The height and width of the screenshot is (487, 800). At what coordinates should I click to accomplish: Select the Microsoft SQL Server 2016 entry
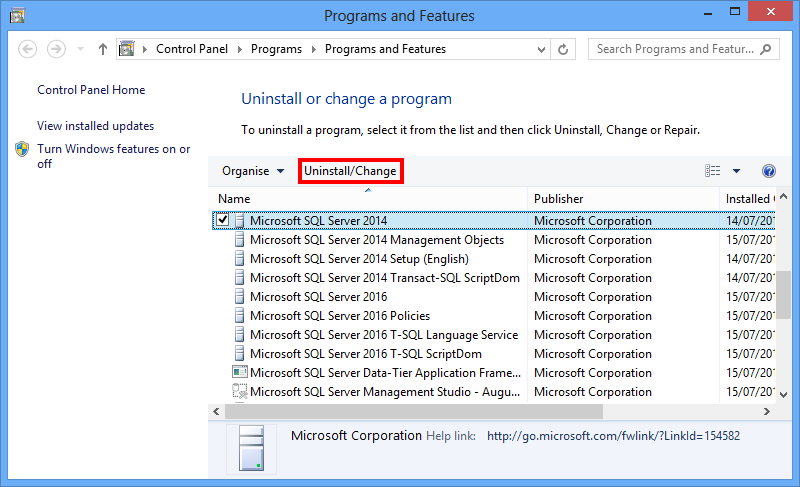318,296
